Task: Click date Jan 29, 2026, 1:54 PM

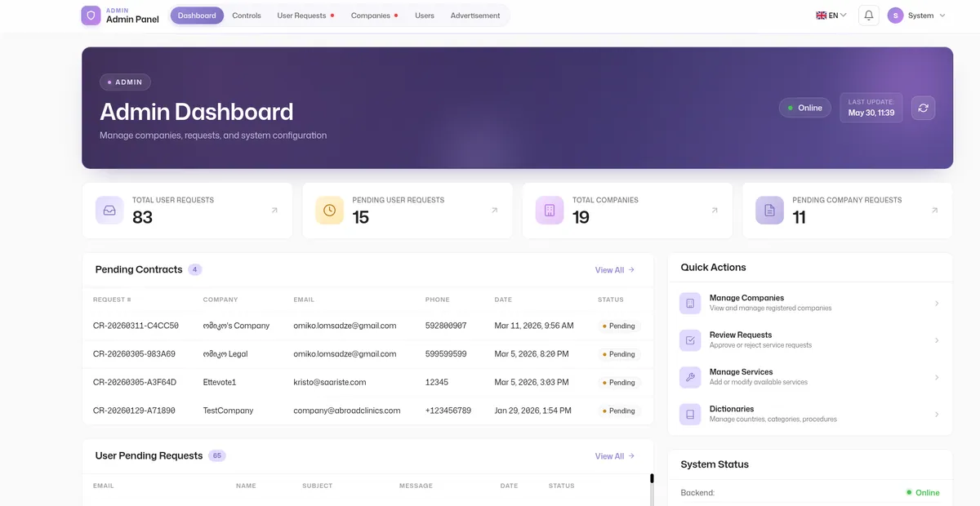Action: pyautogui.click(x=533, y=411)
